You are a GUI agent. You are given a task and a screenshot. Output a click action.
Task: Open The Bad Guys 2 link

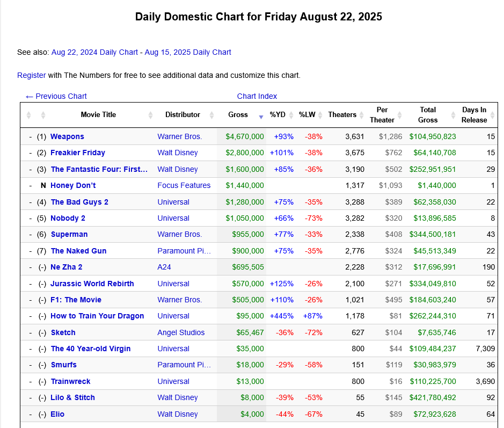click(x=79, y=202)
